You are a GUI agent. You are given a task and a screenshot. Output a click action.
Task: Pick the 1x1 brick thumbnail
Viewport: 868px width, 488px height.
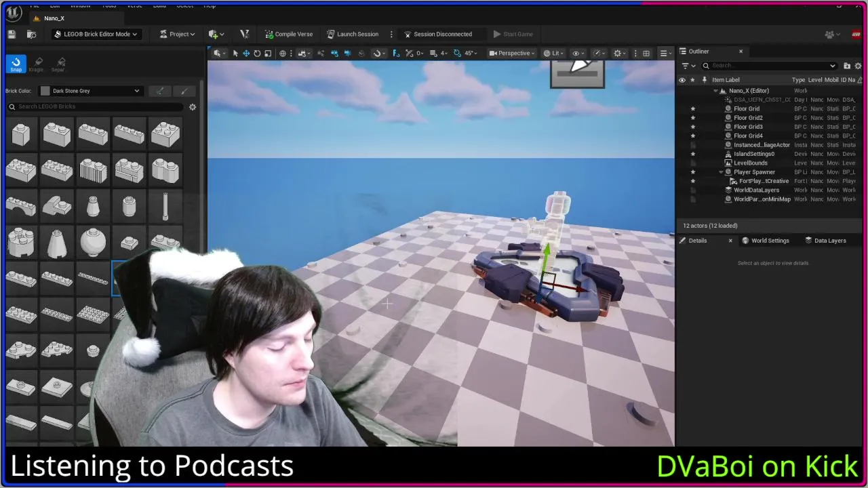point(21,134)
